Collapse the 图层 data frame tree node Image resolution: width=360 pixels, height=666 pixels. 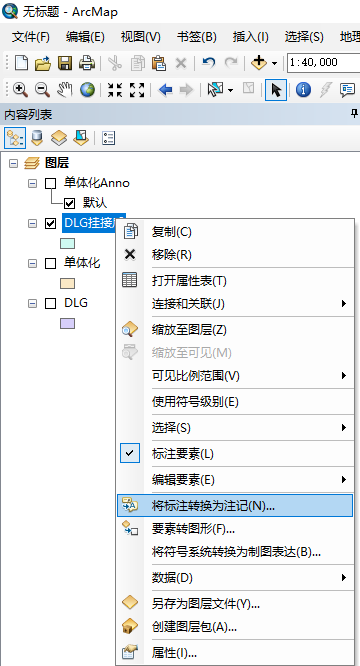pyautogui.click(x=14, y=163)
